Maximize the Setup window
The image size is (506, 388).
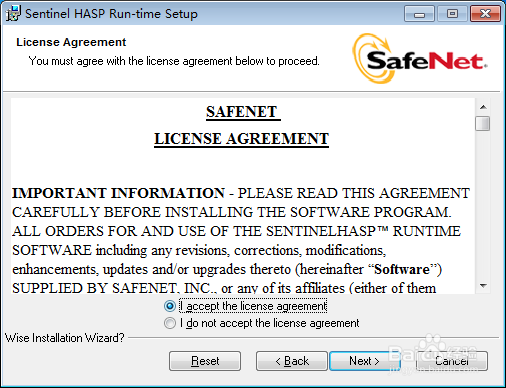click(x=452, y=14)
